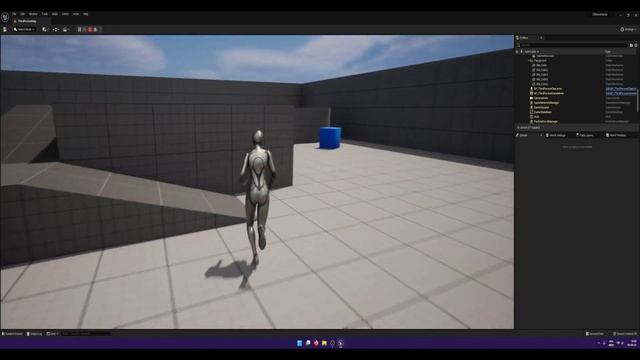This screenshot has height=360, width=640.
Task: Open the Content Drawer
Action: pyautogui.click(x=12, y=334)
